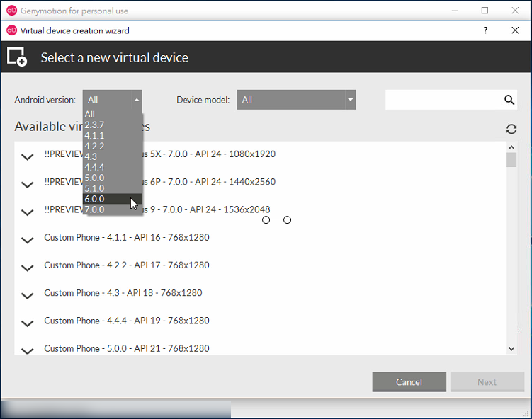Choose Android version 4.3 in dropdown
Viewport: 532px width, 419px height.
[x=113, y=156]
